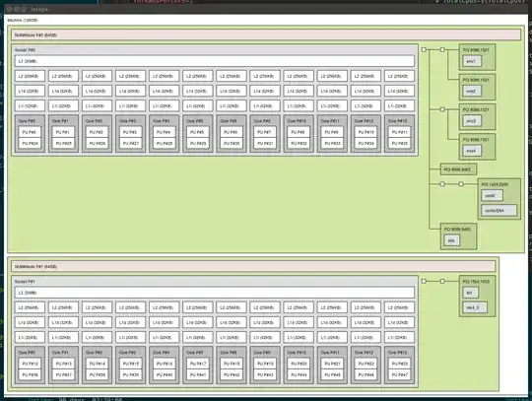Viewport: 532px width, 401px height.
Task: Click the PU P#6 box
Action: click(x=232, y=132)
